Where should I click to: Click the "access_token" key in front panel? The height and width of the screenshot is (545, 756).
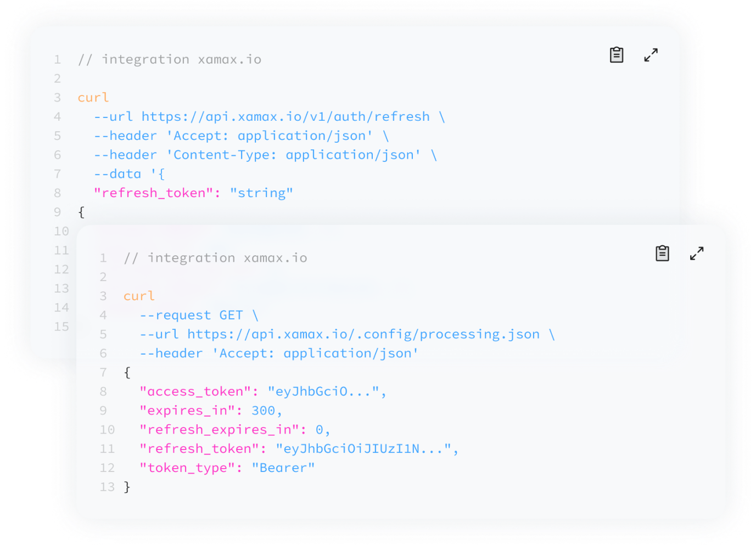[195, 391]
